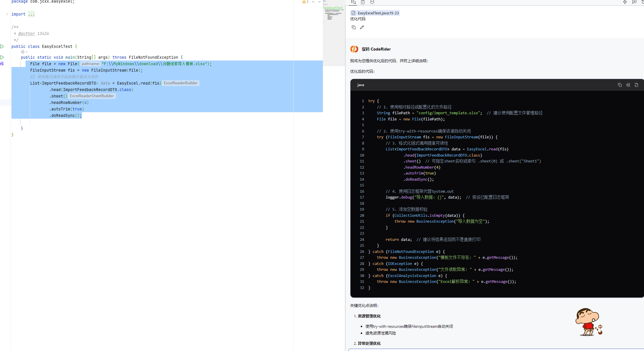Click the '驭码 CodeRider' name label
The image size is (644, 351).
376,49
